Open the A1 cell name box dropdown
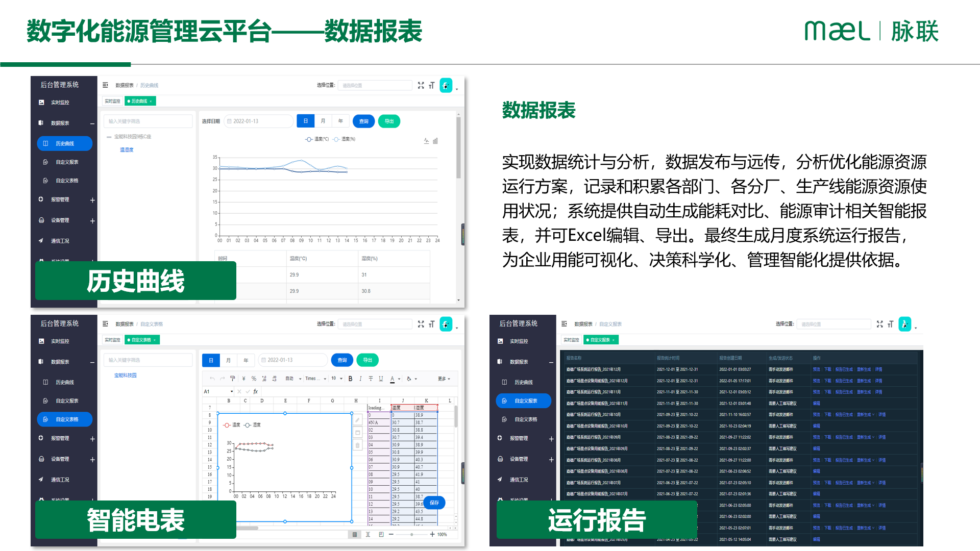 tap(232, 392)
